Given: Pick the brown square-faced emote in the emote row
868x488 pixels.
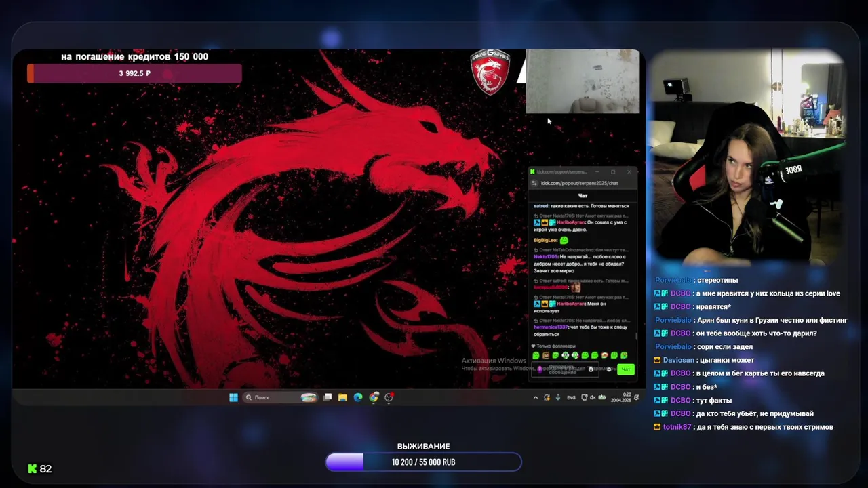Looking at the screenshot, I should pyautogui.click(x=546, y=355).
